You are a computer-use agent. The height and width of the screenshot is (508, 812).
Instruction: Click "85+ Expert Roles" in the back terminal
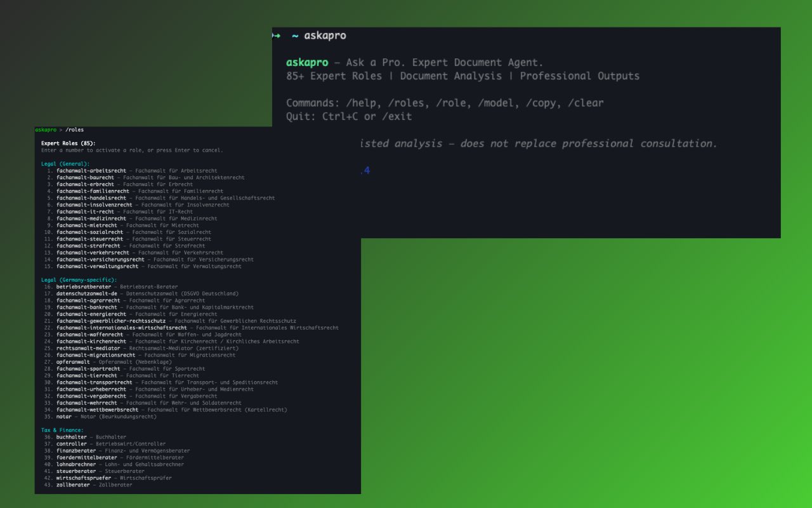pos(334,76)
